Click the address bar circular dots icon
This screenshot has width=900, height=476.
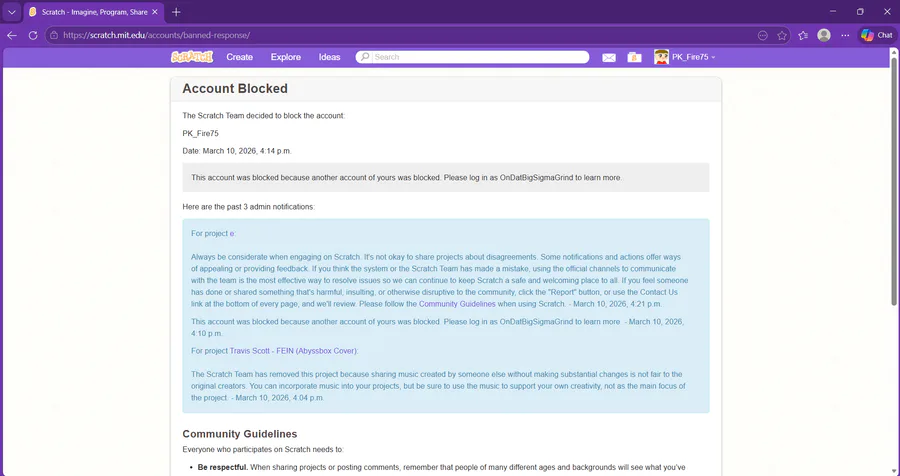(x=762, y=36)
